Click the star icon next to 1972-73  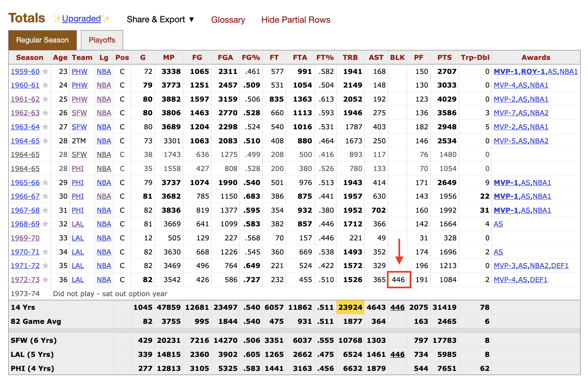coord(45,280)
